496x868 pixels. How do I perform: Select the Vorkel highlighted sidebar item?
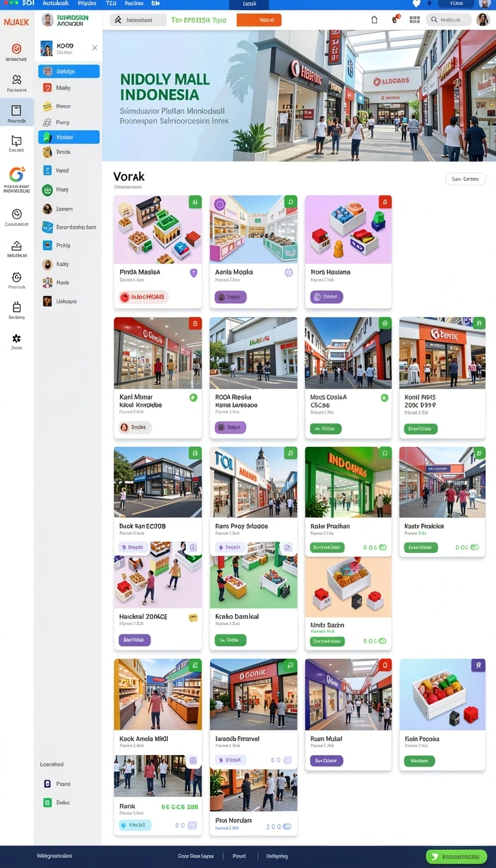point(68,137)
